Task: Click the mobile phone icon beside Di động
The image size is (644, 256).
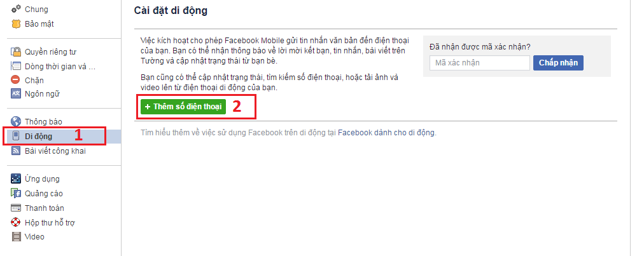Action: point(16,136)
